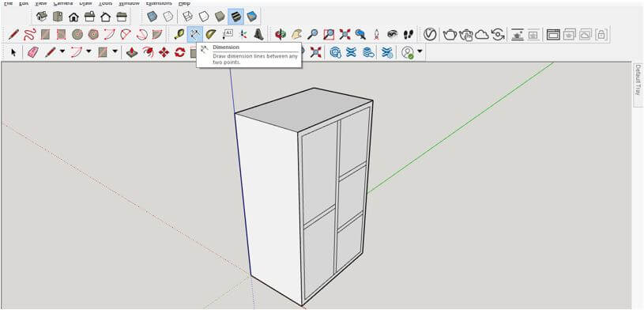Pick the Line tool beside Eraser
Screen dimensions: 644x310
[50, 52]
